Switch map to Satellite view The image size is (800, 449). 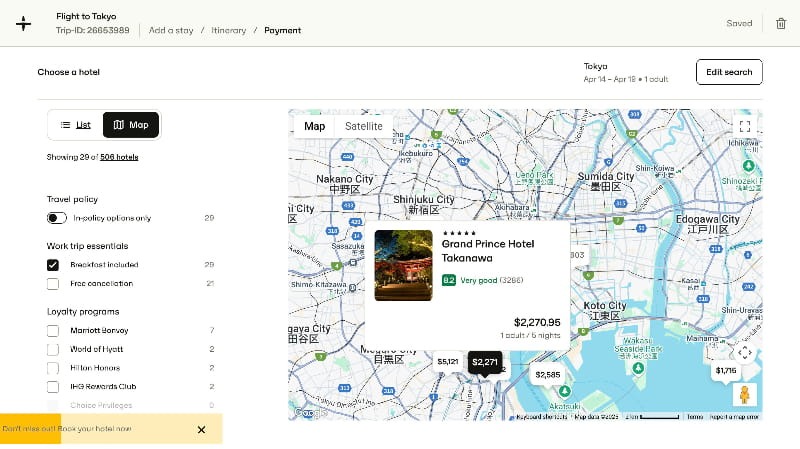point(363,127)
